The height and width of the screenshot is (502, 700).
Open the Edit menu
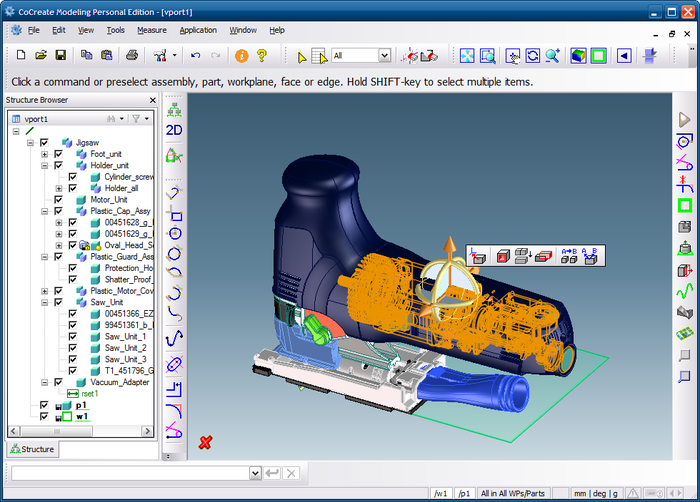coord(59,30)
